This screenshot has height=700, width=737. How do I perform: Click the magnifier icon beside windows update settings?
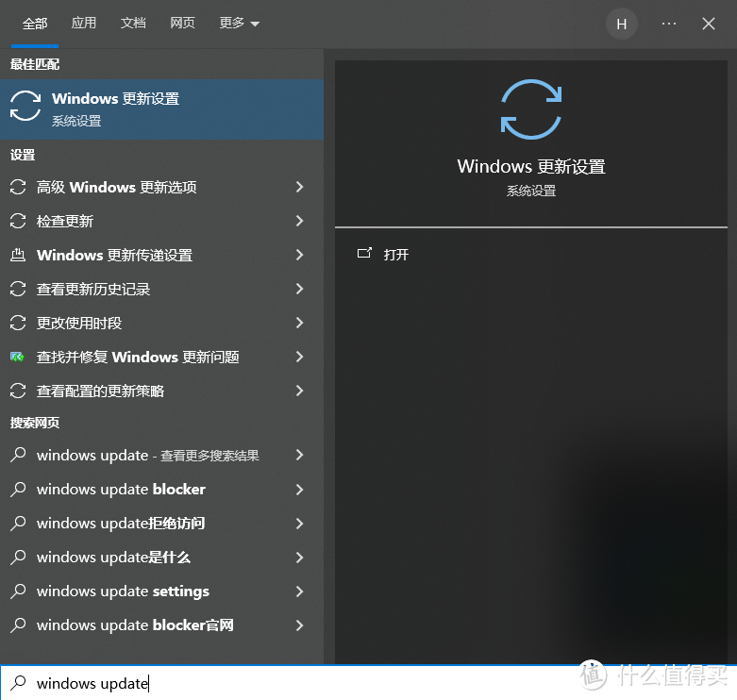tap(18, 591)
